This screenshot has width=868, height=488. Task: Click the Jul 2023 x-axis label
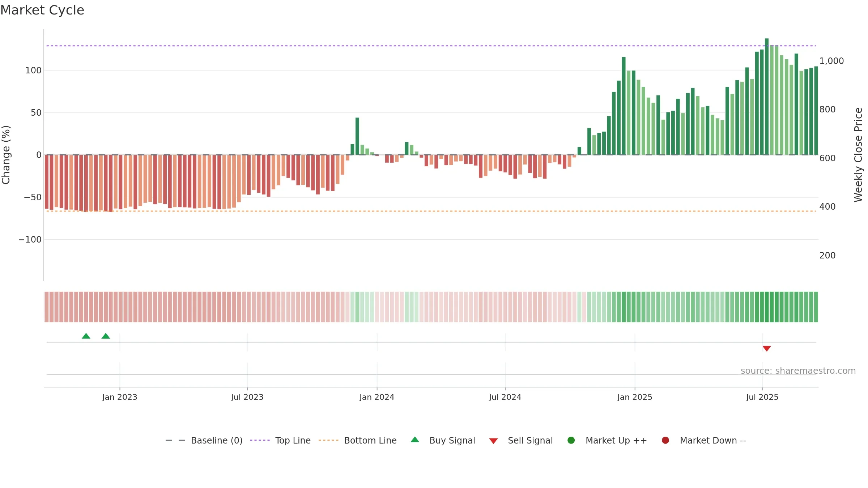pyautogui.click(x=247, y=397)
